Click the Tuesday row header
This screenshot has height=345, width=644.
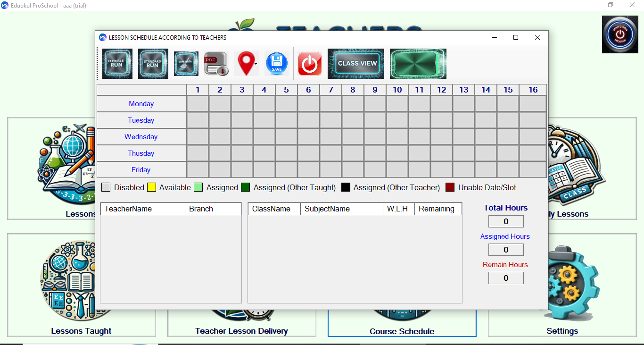click(141, 120)
